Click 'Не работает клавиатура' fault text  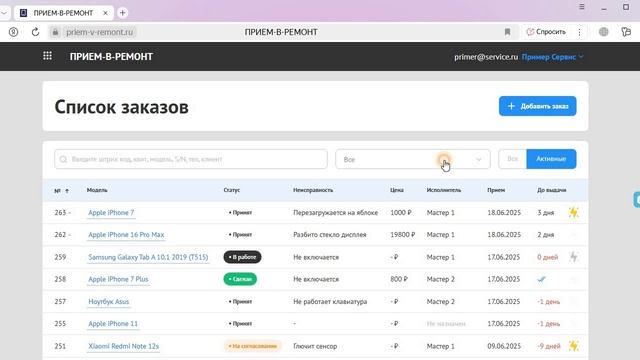pos(330,302)
